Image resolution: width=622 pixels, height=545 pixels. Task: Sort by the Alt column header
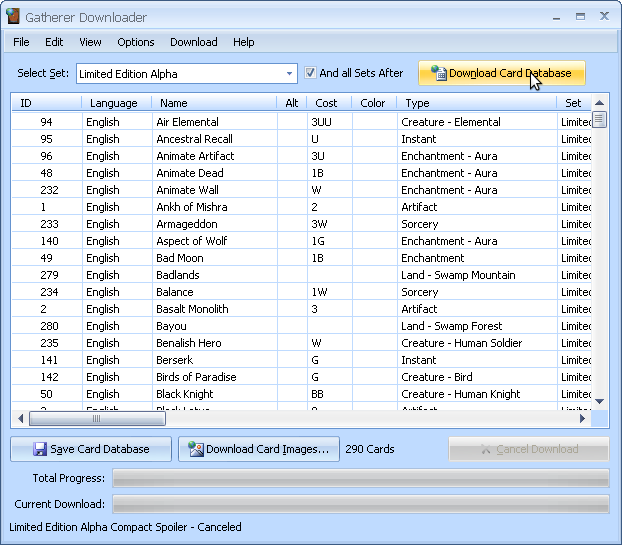coord(292,103)
